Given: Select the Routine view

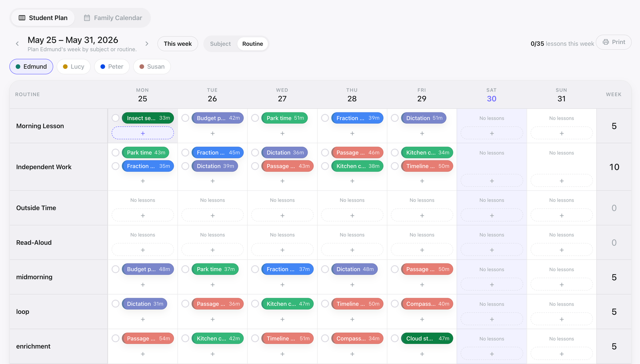Looking at the screenshot, I should tap(252, 44).
